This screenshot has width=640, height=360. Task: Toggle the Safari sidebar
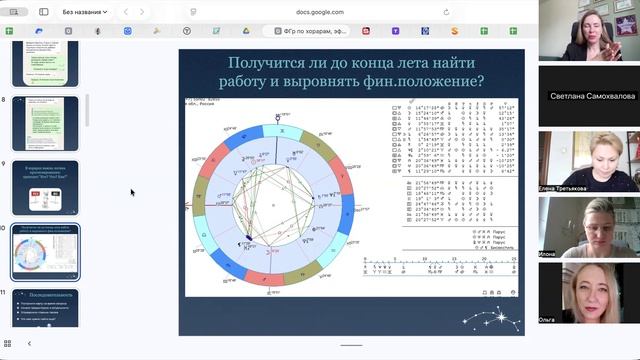[x=43, y=12]
